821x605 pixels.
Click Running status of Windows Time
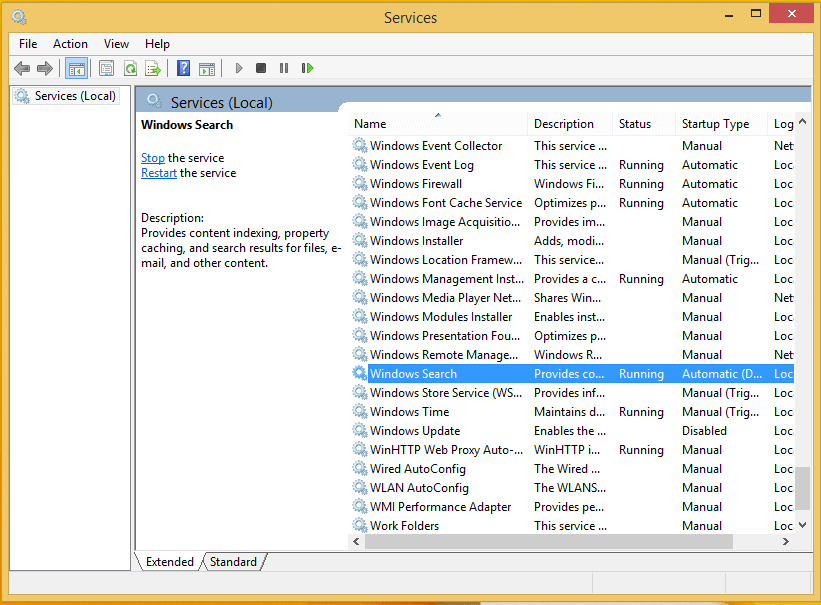click(641, 412)
